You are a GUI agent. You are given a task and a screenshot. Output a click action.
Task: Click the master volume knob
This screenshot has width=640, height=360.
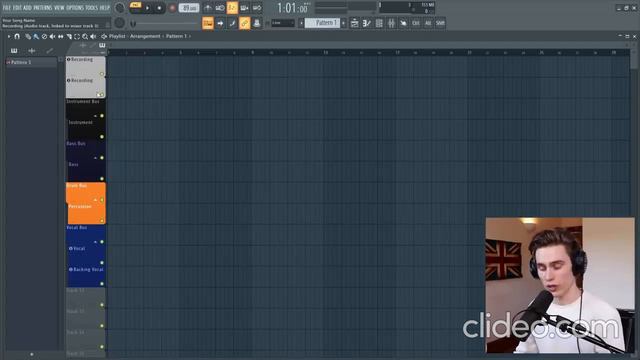(120, 8)
